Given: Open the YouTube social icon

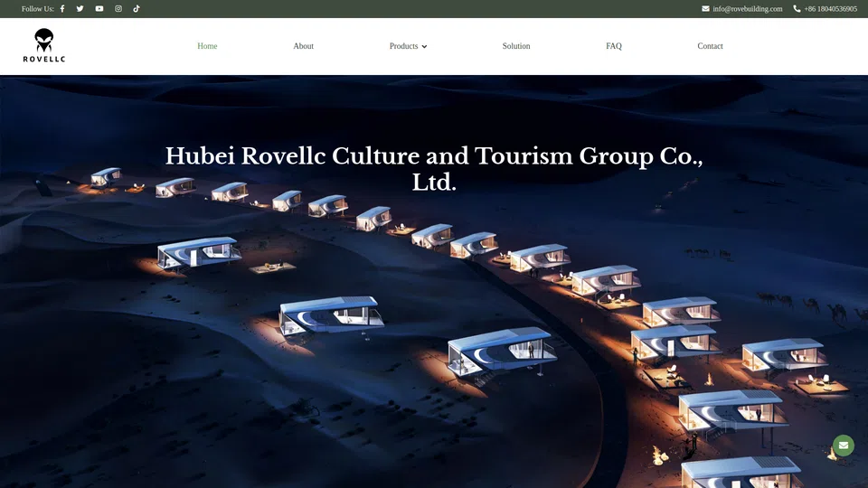Looking at the screenshot, I should click(99, 9).
